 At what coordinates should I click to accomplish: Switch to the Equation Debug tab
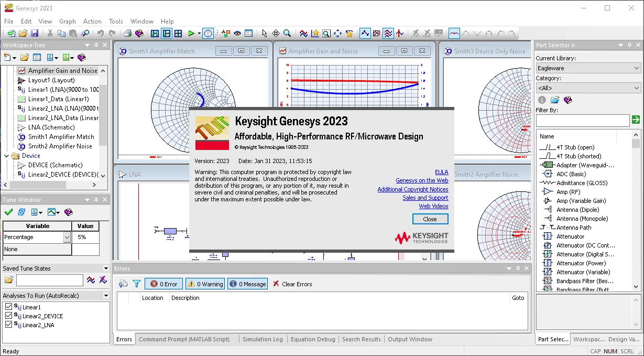pyautogui.click(x=313, y=339)
